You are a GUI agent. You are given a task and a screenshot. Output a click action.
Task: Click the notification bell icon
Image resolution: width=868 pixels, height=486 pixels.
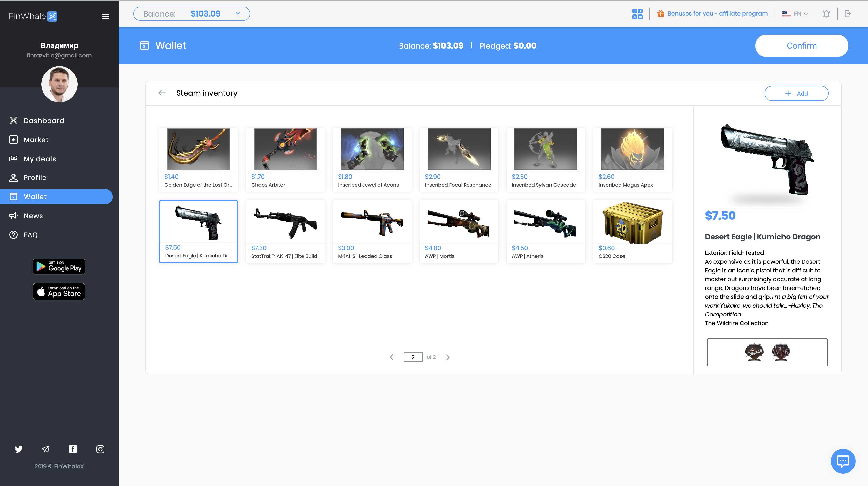[826, 13]
